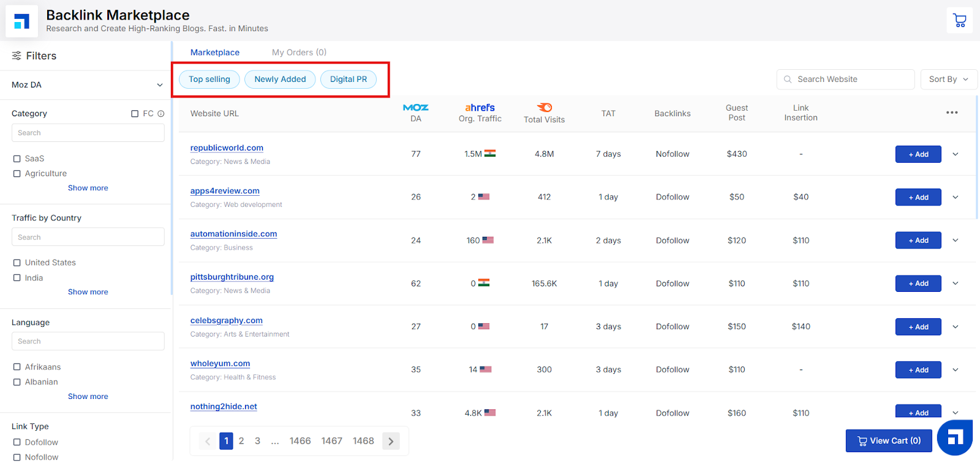
Task: Click the US flag in nothing2hide.net row
Action: [490, 413]
